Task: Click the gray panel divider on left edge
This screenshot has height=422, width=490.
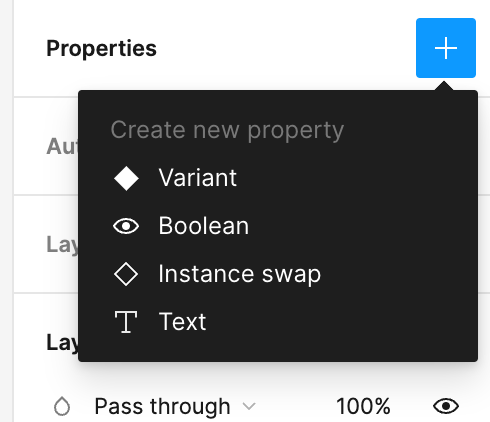Action: [13, 211]
